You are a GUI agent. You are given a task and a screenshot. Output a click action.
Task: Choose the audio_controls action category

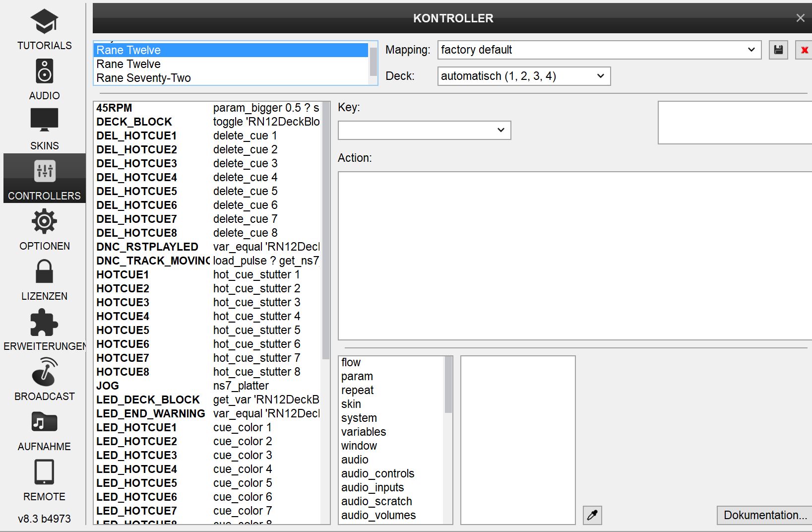pyautogui.click(x=391, y=473)
